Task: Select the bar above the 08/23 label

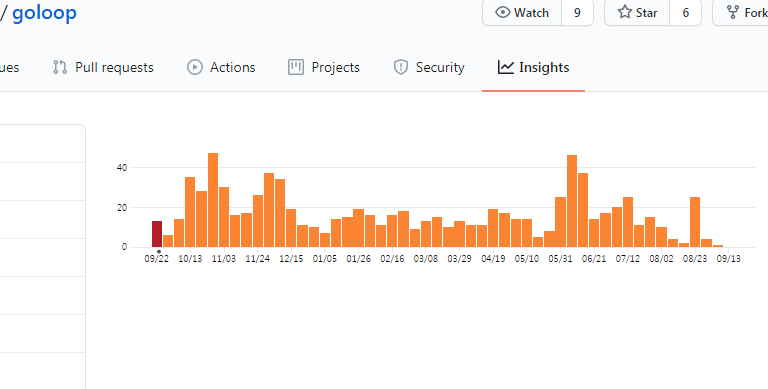Action: point(695,222)
